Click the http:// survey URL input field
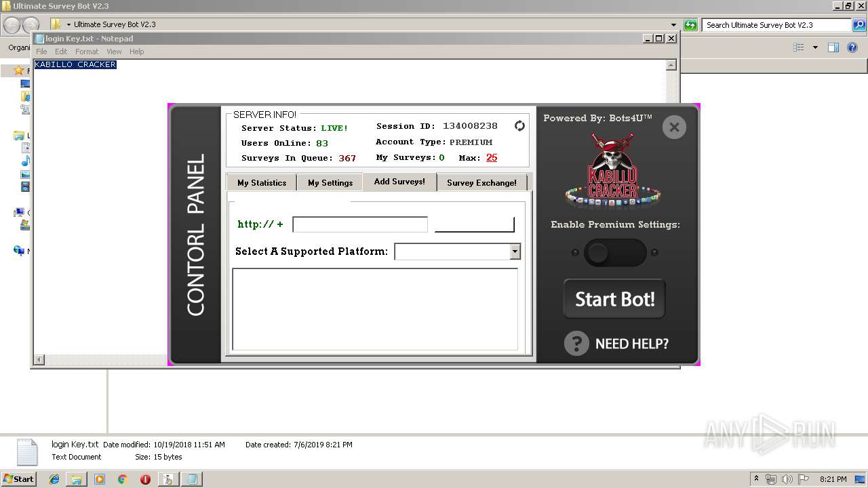 coord(360,224)
